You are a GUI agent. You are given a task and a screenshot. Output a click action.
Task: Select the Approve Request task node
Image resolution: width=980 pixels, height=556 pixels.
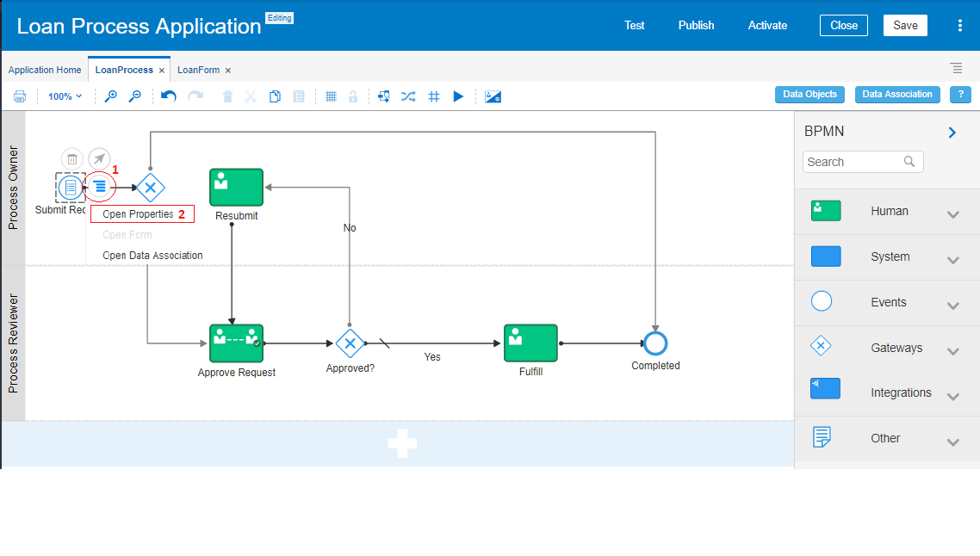click(x=236, y=343)
